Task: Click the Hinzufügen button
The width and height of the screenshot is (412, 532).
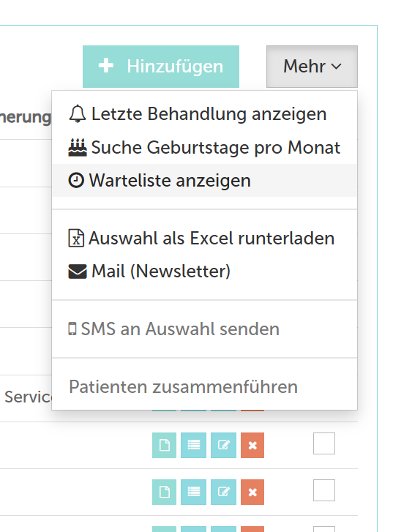Action: pos(161,67)
